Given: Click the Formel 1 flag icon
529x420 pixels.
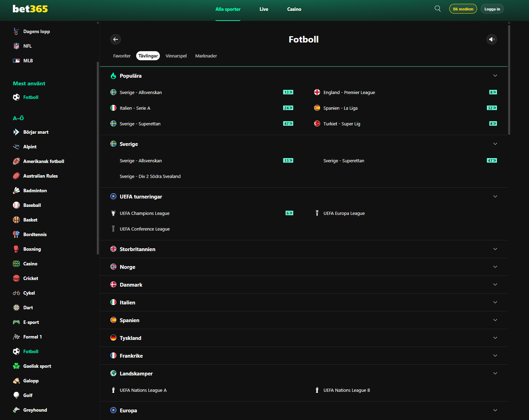Looking at the screenshot, I should coord(16,337).
